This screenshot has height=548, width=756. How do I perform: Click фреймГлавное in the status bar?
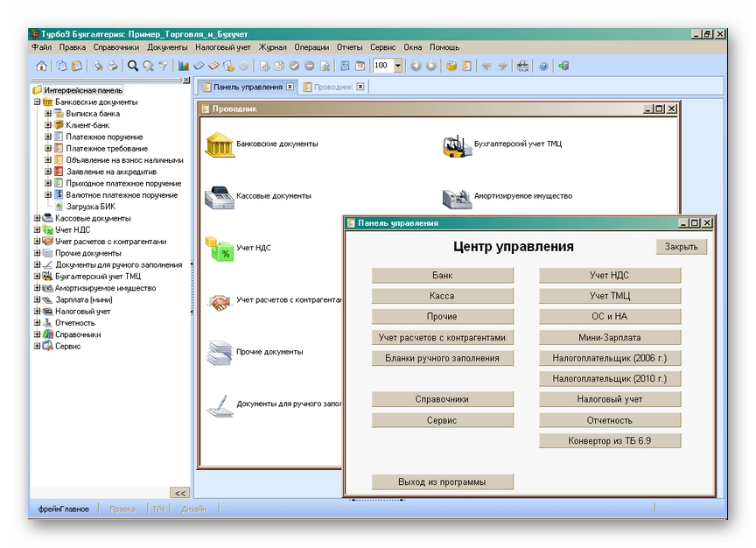point(64,509)
